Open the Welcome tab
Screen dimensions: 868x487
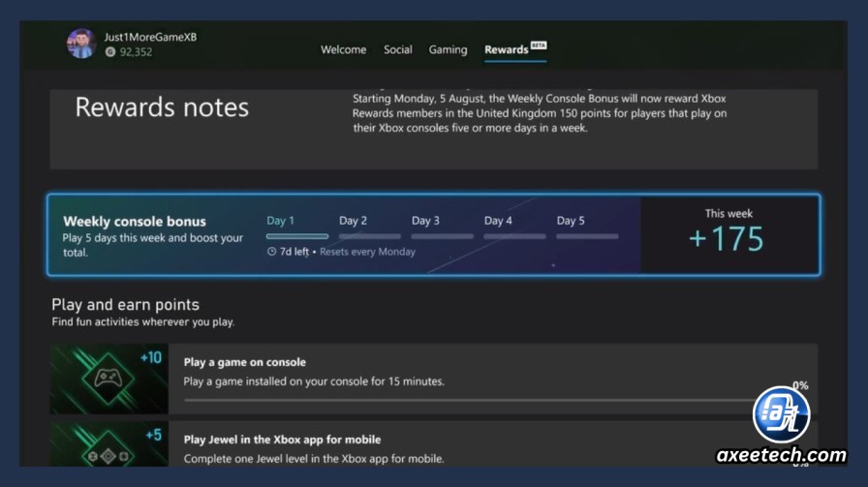coord(343,49)
